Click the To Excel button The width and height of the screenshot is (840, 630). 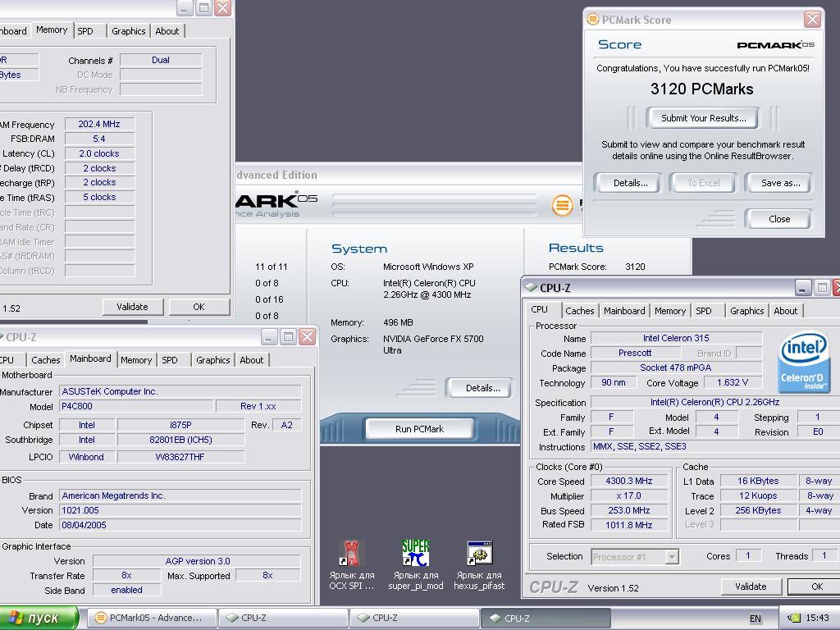pyautogui.click(x=703, y=183)
